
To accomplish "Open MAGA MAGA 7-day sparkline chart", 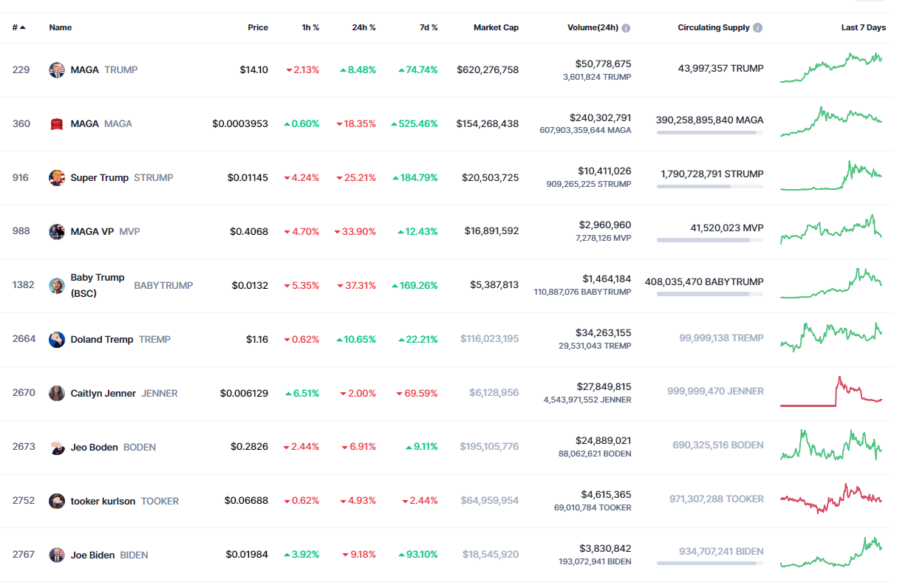I will 831,122.
